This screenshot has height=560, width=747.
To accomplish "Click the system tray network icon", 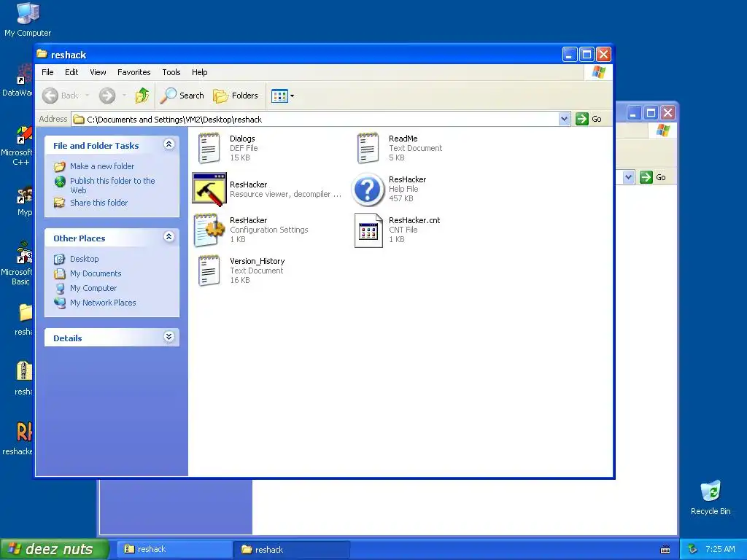I will [693, 550].
